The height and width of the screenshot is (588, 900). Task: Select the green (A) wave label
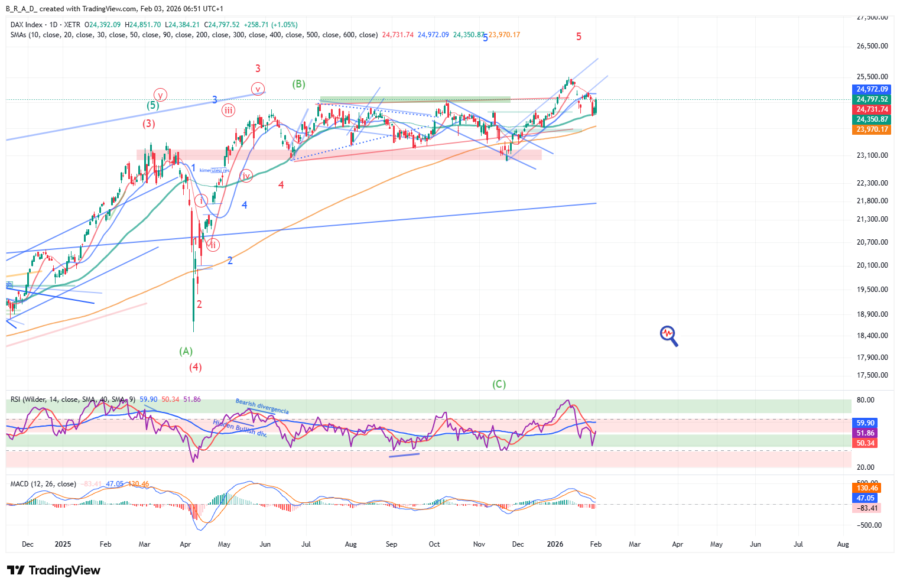coord(186,351)
